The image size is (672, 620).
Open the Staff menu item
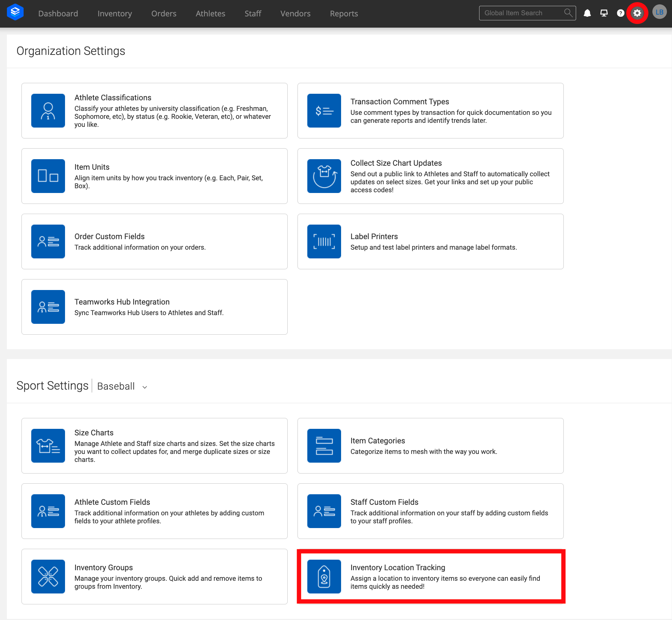tap(253, 13)
